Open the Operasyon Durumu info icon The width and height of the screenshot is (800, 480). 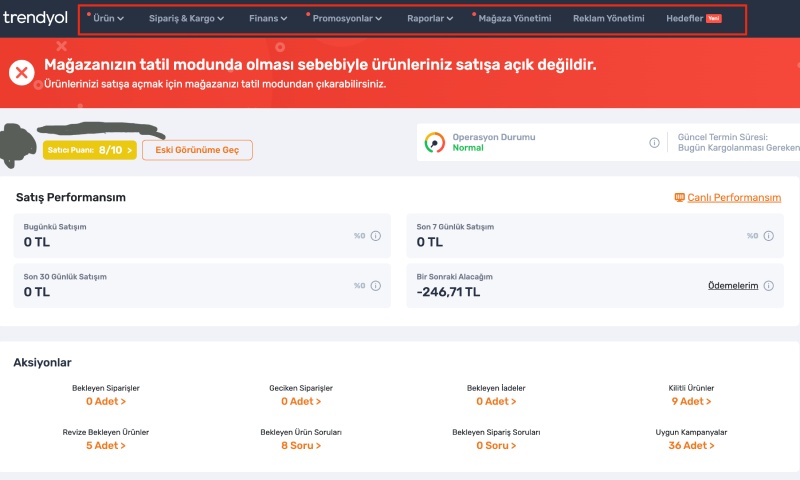point(654,143)
